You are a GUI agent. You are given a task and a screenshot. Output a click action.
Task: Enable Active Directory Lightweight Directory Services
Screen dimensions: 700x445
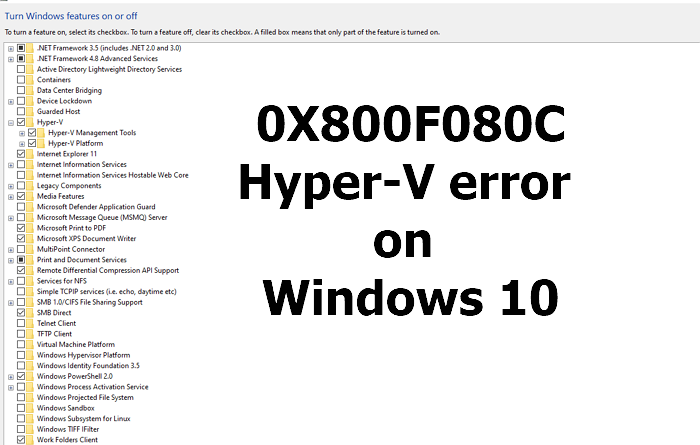click(21, 69)
